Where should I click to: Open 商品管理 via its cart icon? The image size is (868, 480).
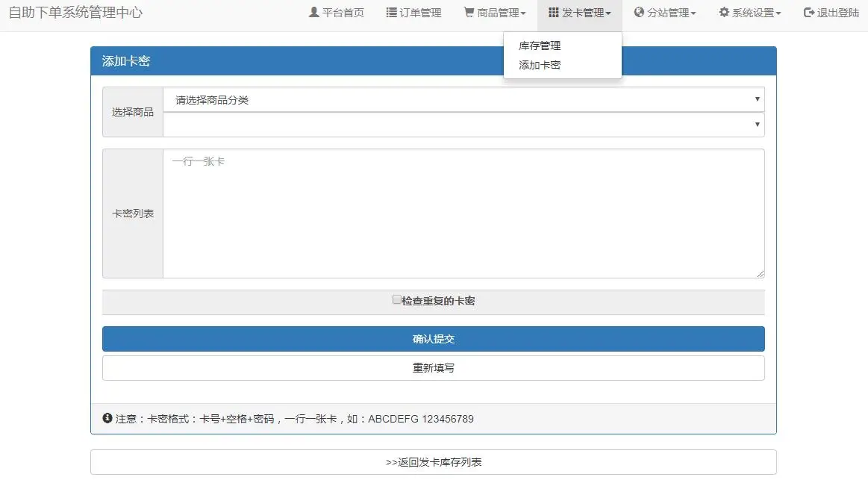click(x=469, y=12)
